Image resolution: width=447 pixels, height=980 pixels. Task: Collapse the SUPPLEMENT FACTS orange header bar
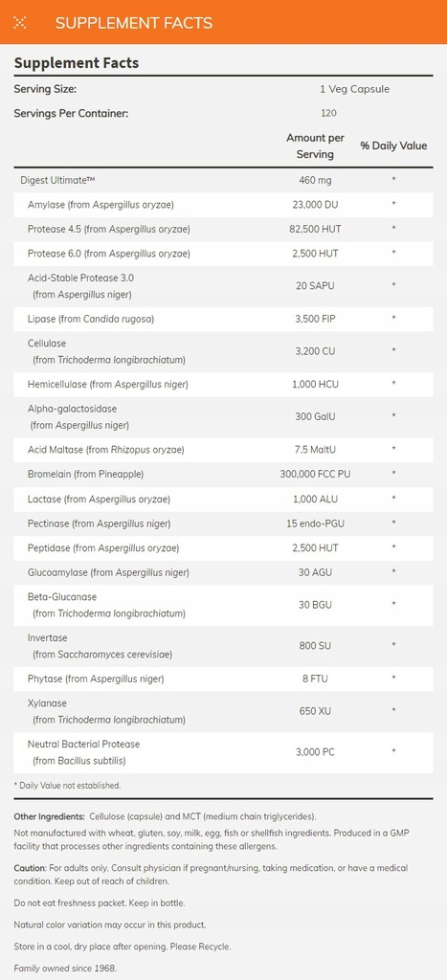tap(223, 23)
